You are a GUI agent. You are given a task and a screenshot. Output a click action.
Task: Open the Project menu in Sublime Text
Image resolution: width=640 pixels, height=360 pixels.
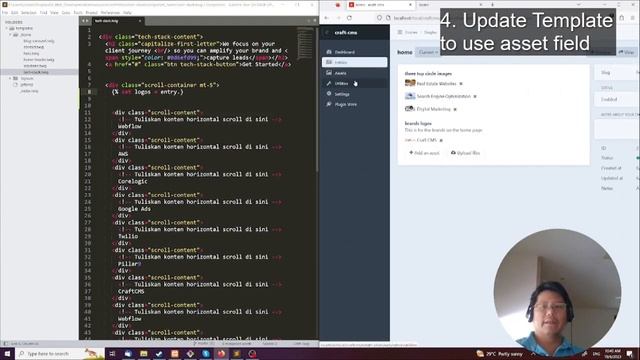(91, 13)
